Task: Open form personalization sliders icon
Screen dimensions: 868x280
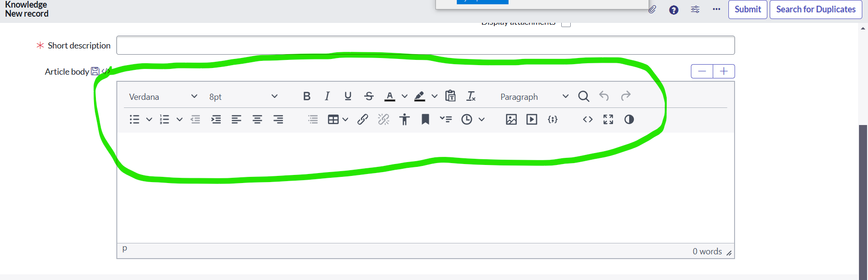Action: coord(695,10)
